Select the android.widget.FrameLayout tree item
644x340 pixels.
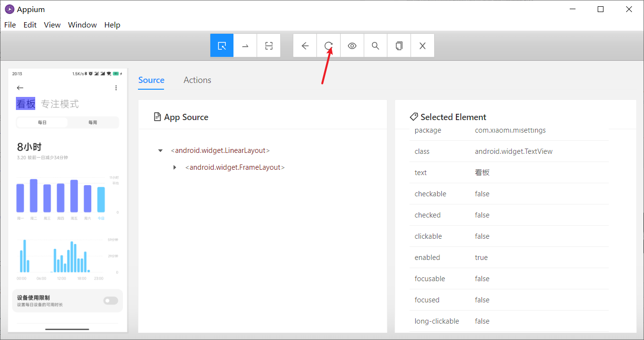[x=235, y=167]
